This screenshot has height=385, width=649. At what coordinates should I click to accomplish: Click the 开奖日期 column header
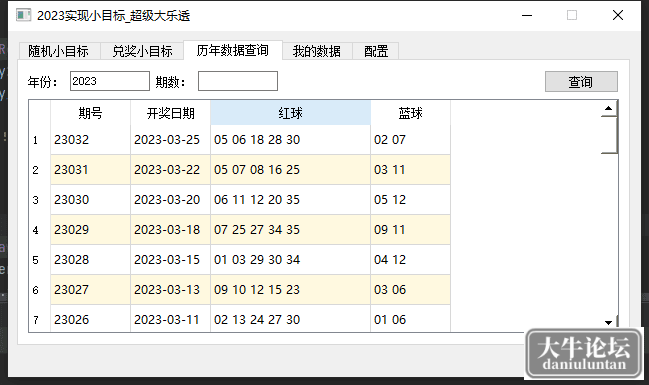(x=171, y=113)
